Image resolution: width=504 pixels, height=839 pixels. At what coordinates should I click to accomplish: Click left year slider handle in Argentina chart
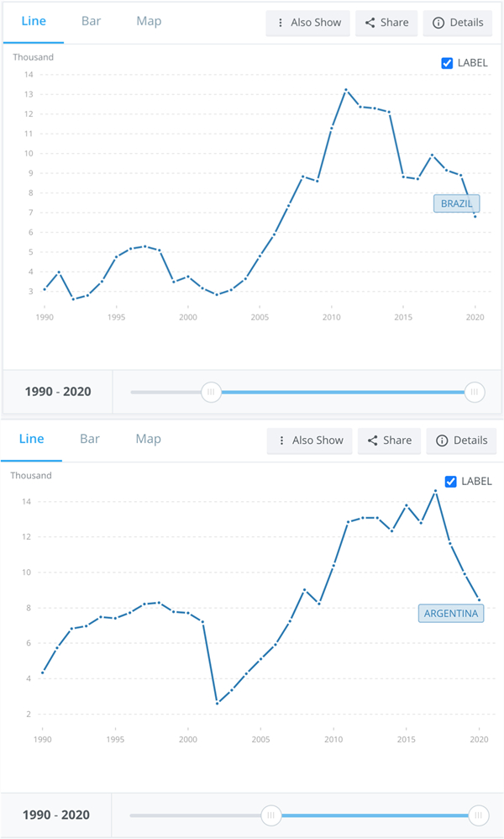270,815
